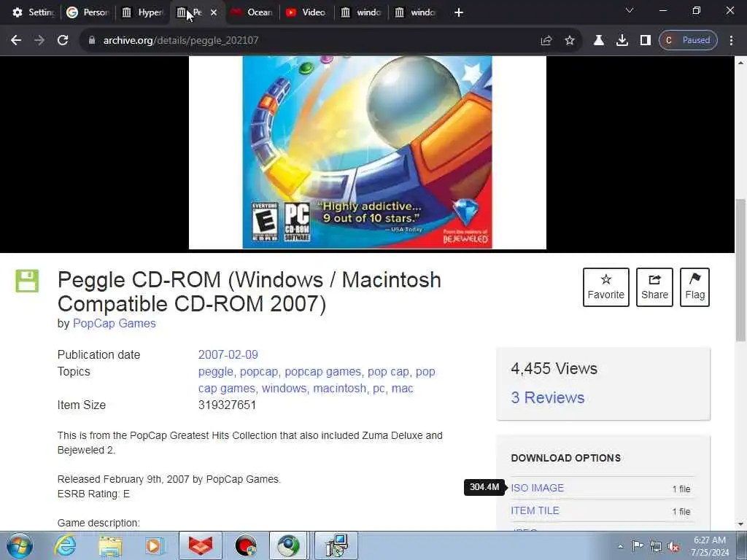This screenshot has height=560, width=747.
Task: Share this page from address bar
Action: [x=546, y=41]
